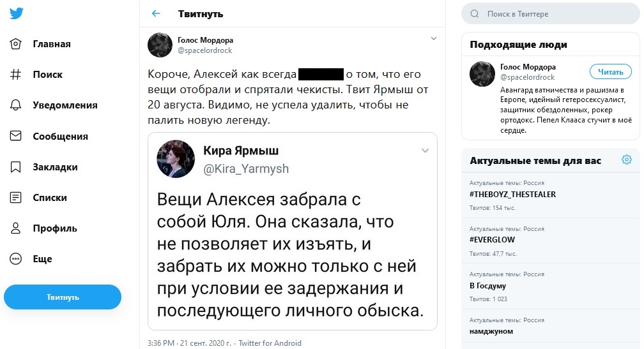Open Сообщения envelope icon

coord(17,136)
